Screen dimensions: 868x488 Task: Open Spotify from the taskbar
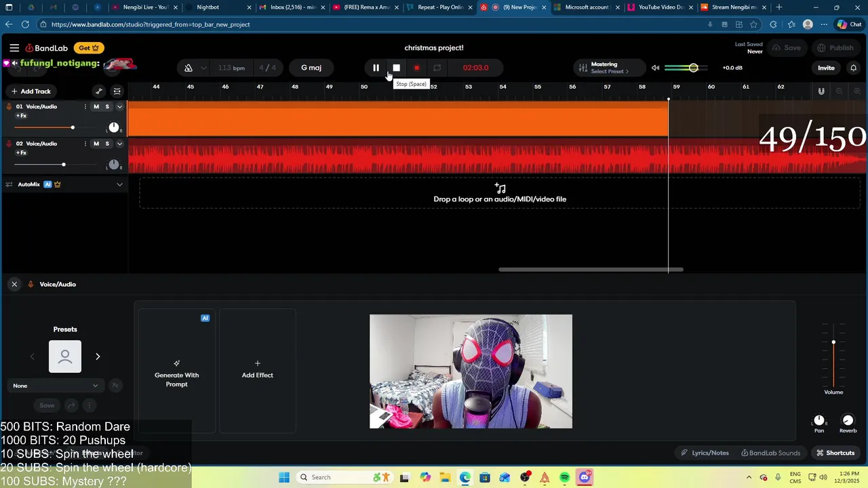pos(565,477)
